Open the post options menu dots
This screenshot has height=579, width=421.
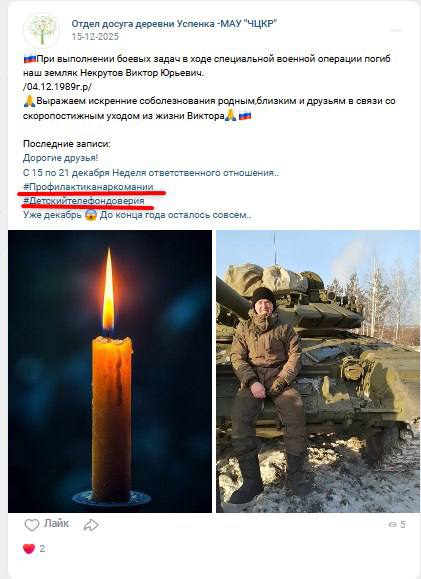tap(396, 30)
